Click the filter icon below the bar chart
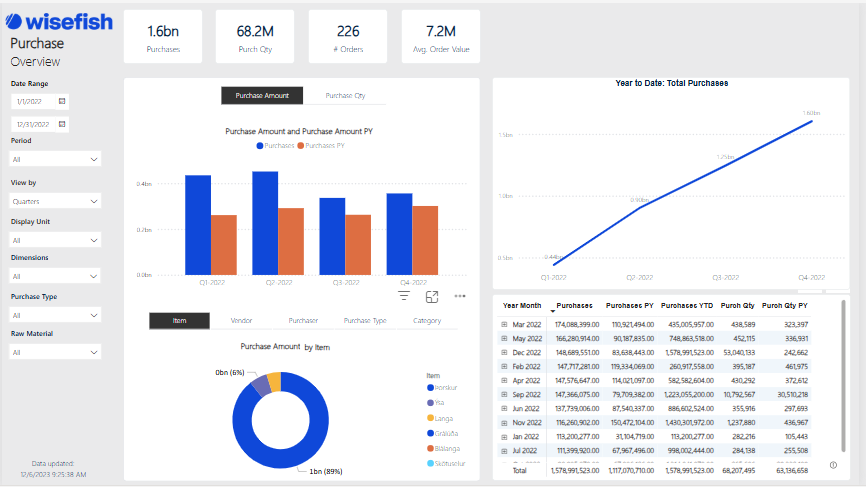Image resolution: width=866 pixels, height=487 pixels. click(404, 296)
